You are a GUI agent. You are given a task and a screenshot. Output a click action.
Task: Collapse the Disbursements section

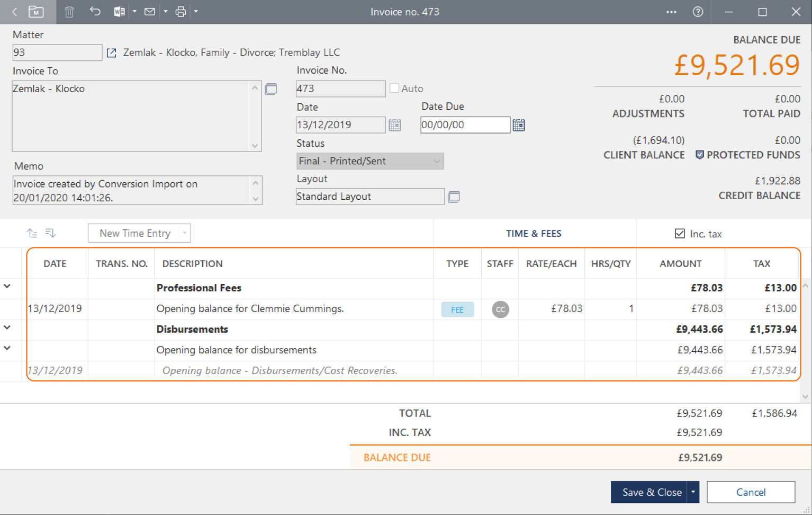click(7, 327)
